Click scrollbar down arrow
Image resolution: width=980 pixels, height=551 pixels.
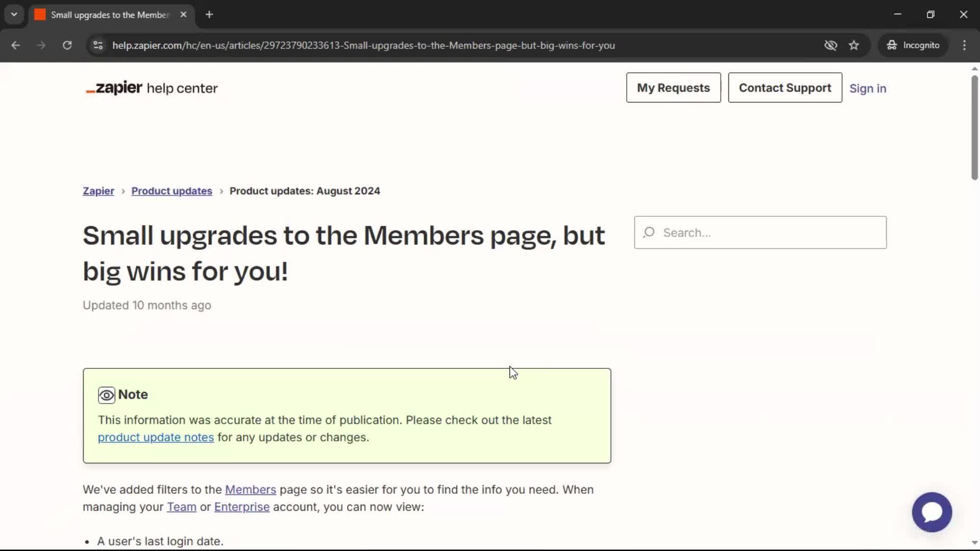pos(974,543)
